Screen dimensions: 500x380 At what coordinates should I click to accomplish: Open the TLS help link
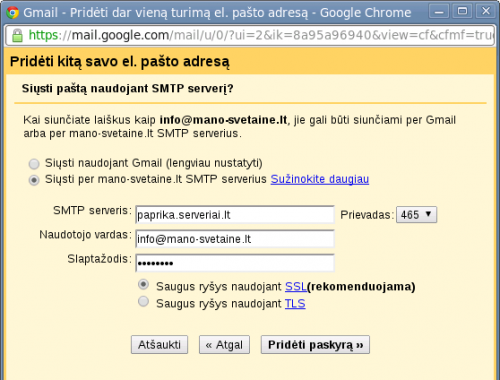pos(295,304)
